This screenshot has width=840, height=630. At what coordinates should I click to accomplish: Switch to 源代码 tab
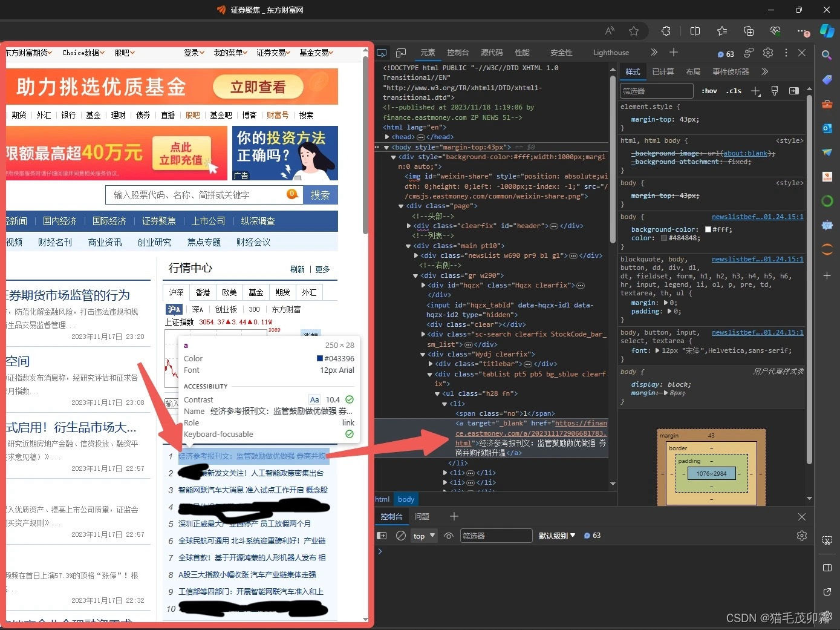point(492,53)
